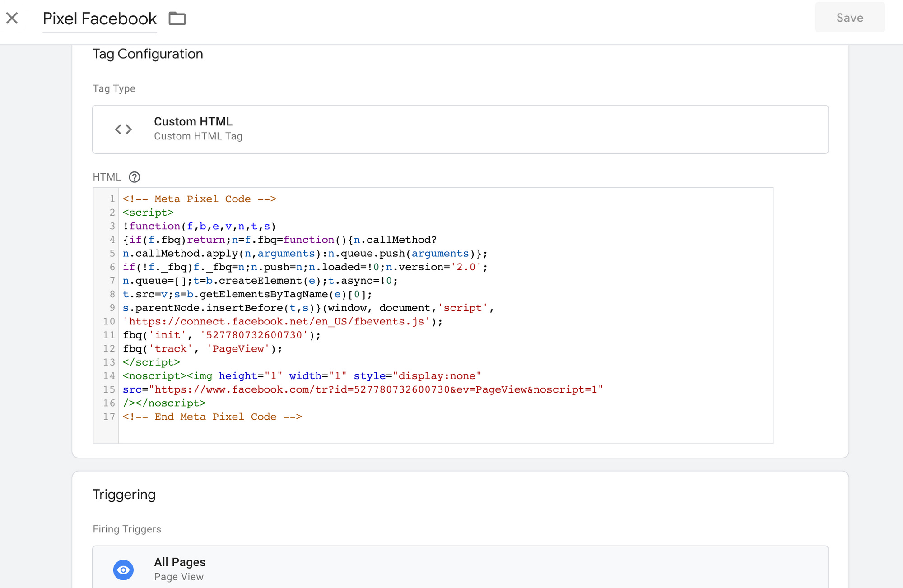Click End Meta Pixel Code comment line
903x588 pixels.
pyautogui.click(x=212, y=417)
